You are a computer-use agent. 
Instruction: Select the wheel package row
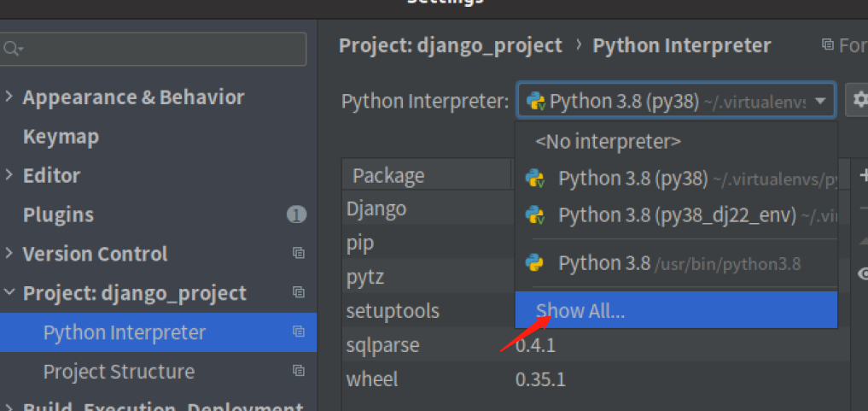[597, 379]
